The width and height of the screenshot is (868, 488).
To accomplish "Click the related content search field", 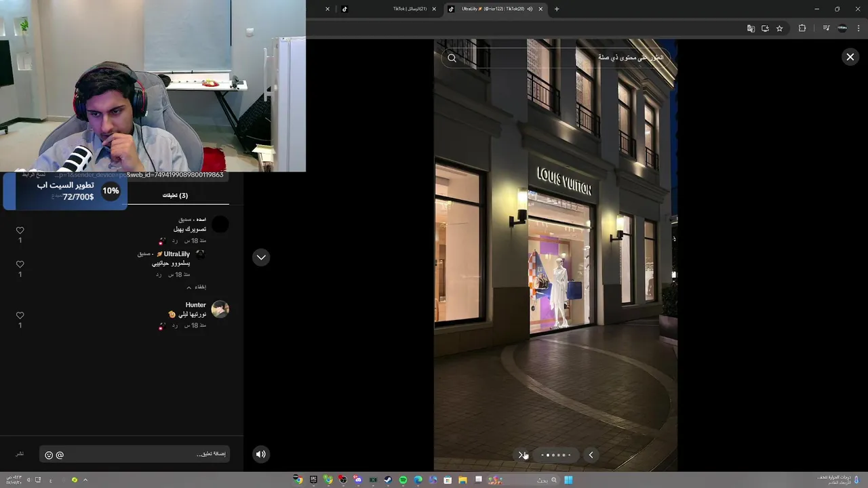I will tap(556, 58).
